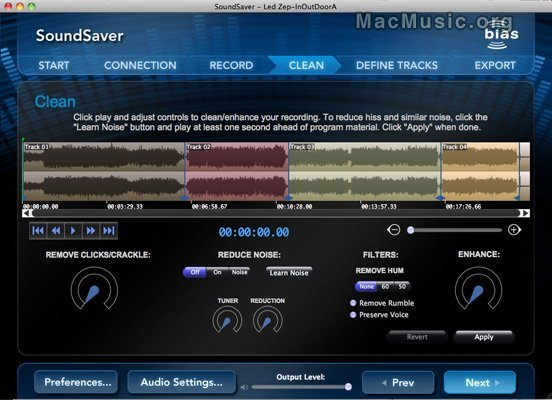Image resolution: width=552 pixels, height=400 pixels.
Task: Click the blue time counter display
Action: click(x=254, y=232)
